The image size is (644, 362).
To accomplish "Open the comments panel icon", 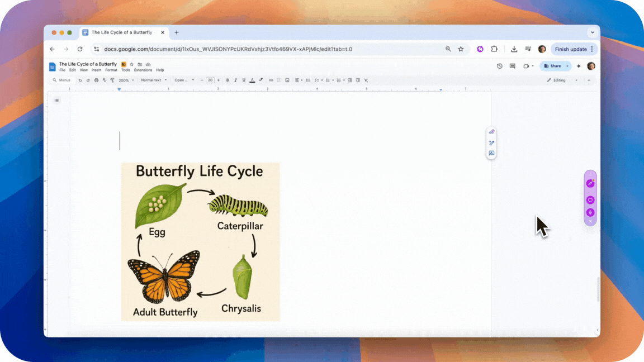I will coord(512,66).
